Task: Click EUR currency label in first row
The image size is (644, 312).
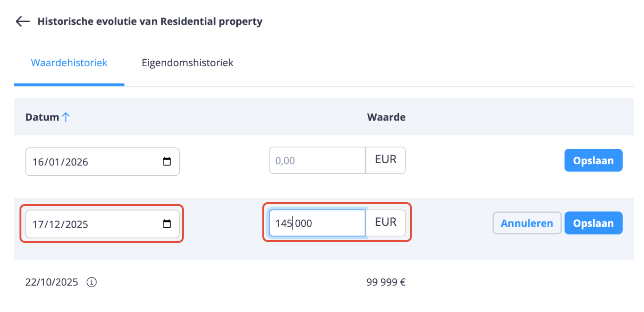Action: (385, 160)
